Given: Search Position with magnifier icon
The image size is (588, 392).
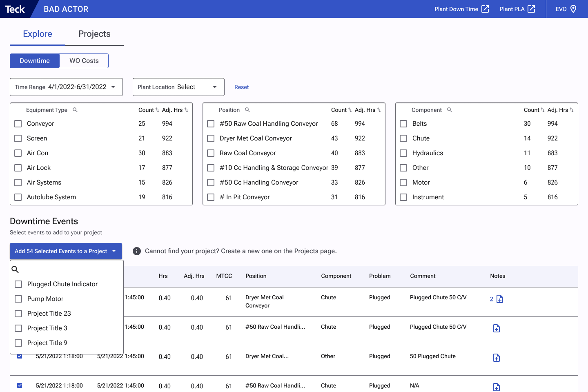Looking at the screenshot, I should click(247, 110).
